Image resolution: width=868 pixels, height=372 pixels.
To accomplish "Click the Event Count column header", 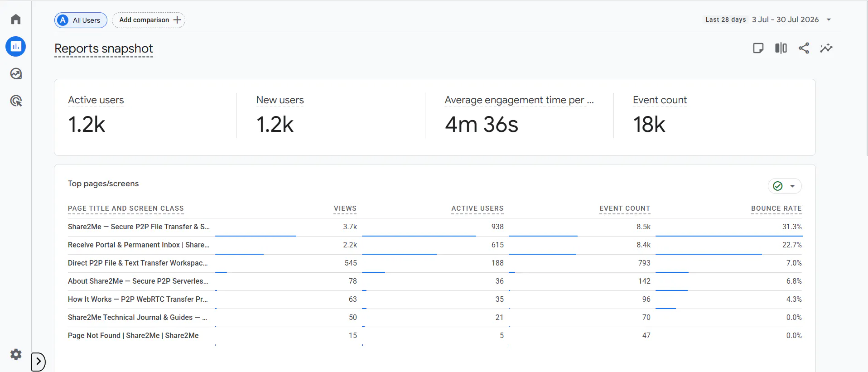I will tap(625, 208).
